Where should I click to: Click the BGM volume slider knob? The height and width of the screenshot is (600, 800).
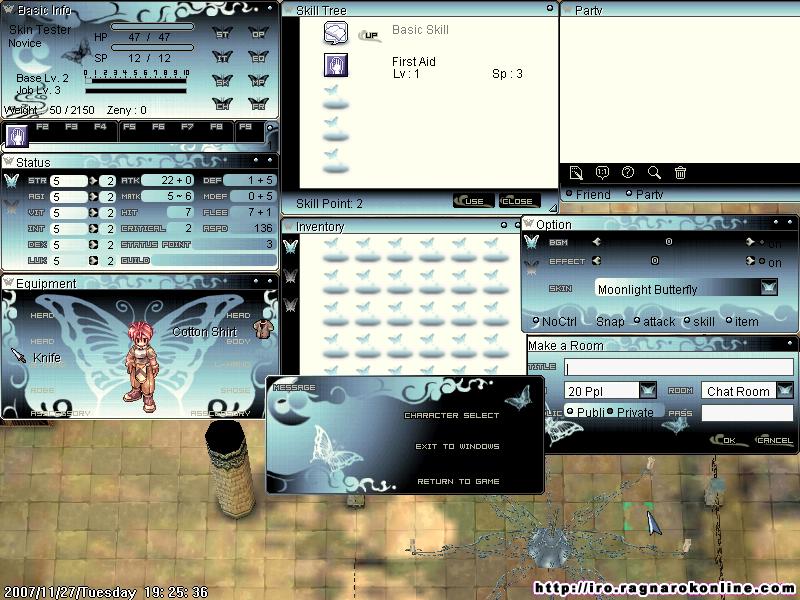[668, 242]
